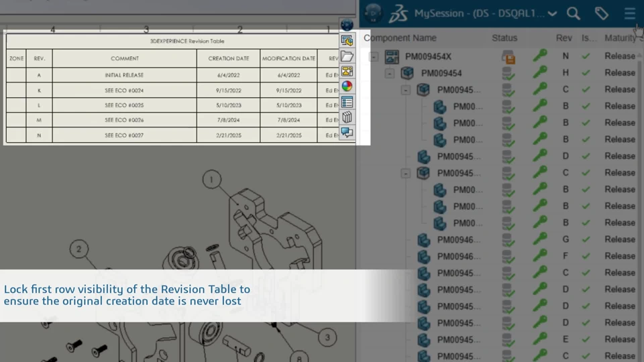Image resolution: width=644 pixels, height=362 pixels.
Task: Click the status icon in revision G row
Action: tap(508, 240)
